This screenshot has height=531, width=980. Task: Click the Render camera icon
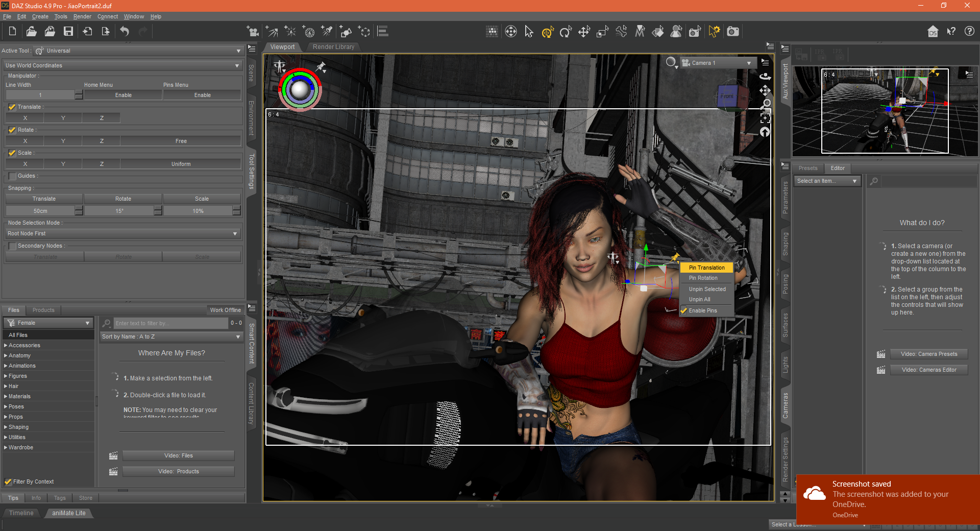733,32
